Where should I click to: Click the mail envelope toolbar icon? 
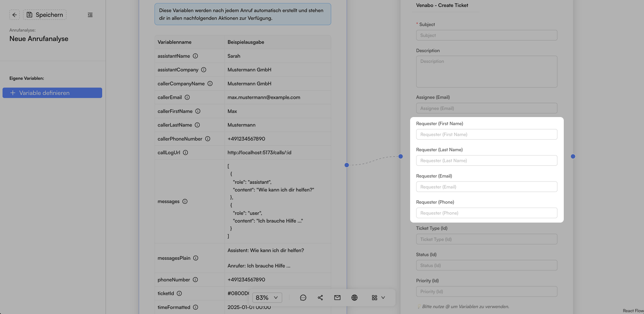337,298
